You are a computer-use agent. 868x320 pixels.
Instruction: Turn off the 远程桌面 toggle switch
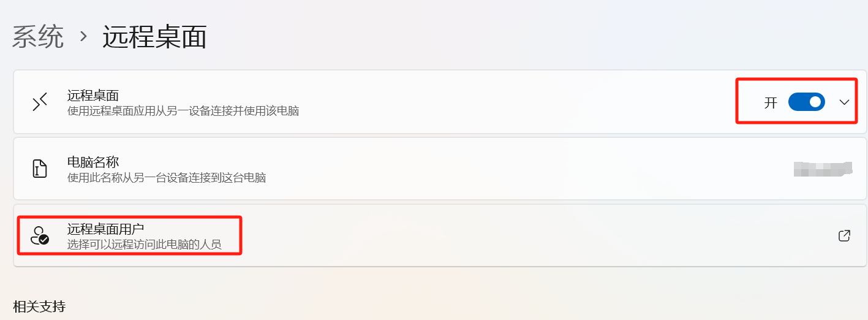[x=806, y=102]
